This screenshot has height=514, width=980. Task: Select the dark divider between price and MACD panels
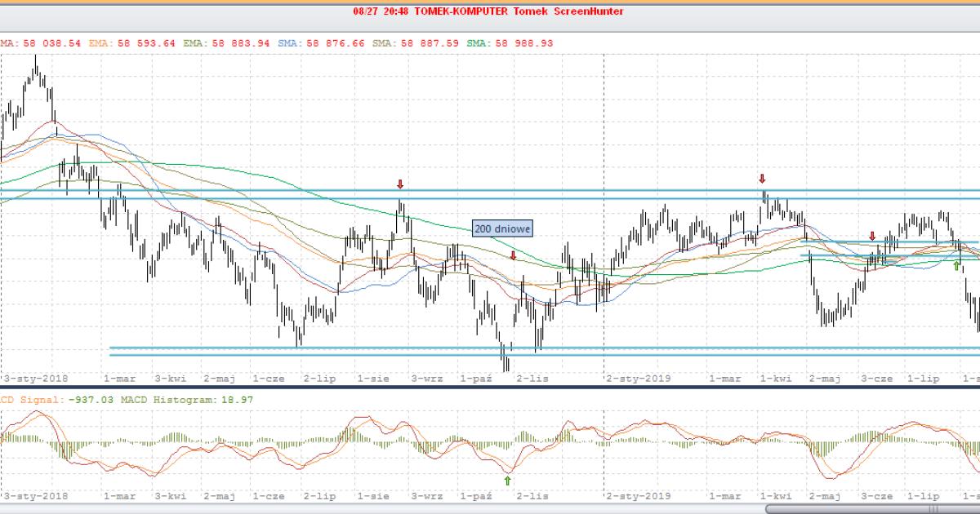click(x=490, y=388)
